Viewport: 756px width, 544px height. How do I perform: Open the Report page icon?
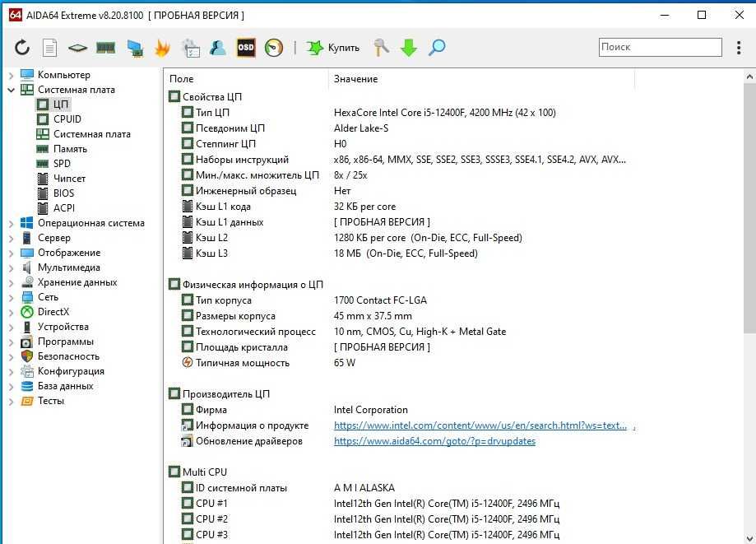49,47
